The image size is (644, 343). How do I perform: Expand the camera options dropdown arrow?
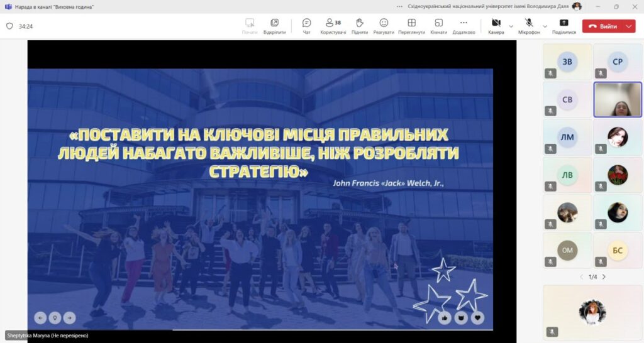point(511,26)
